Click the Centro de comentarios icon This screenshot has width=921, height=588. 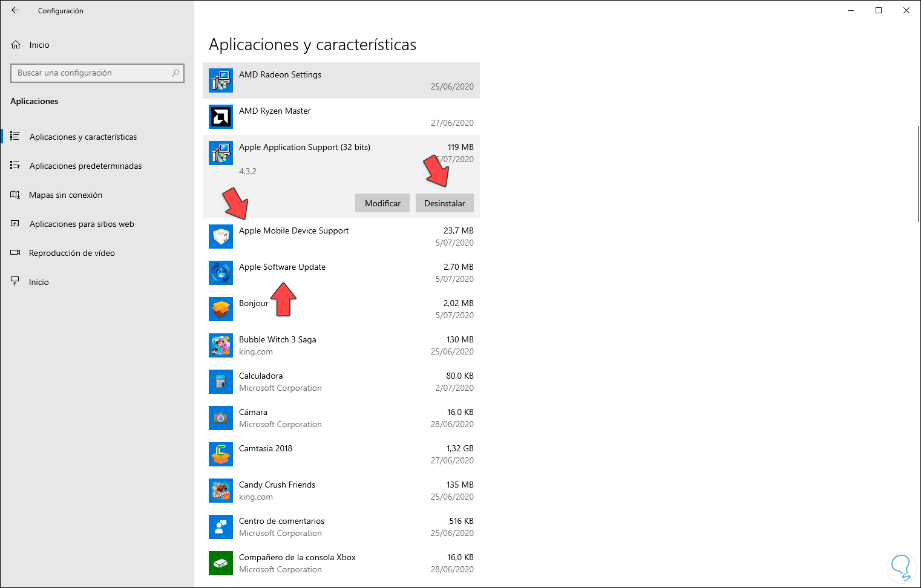(221, 527)
